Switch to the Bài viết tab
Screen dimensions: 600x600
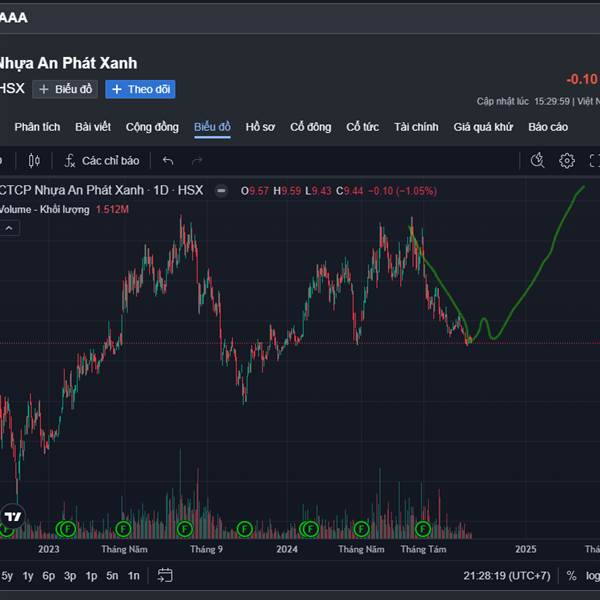[93, 127]
